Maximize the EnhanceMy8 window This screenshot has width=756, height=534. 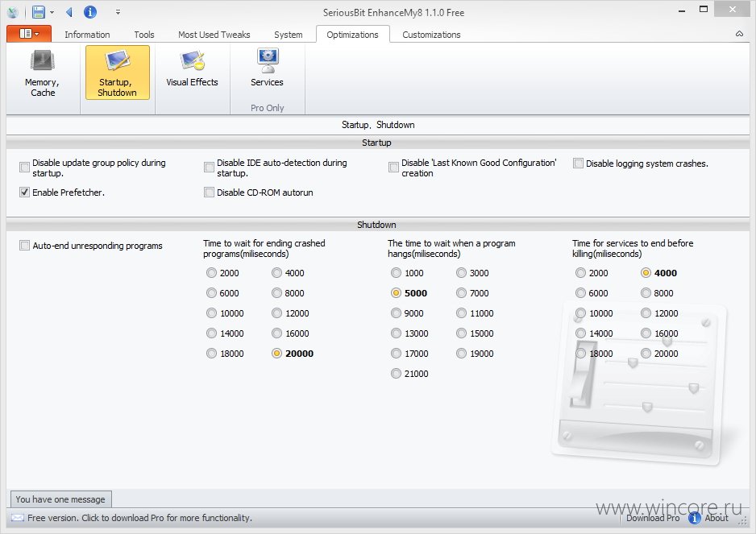click(704, 10)
